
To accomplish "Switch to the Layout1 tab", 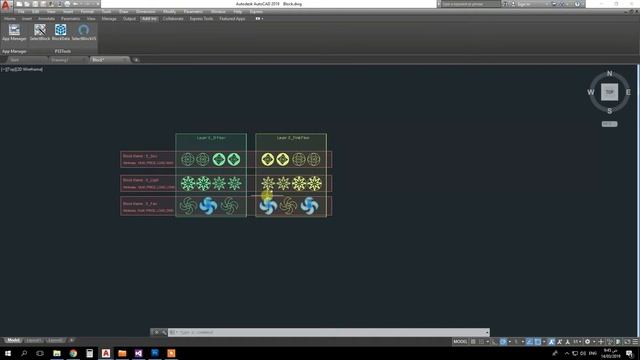I will pos(33,340).
